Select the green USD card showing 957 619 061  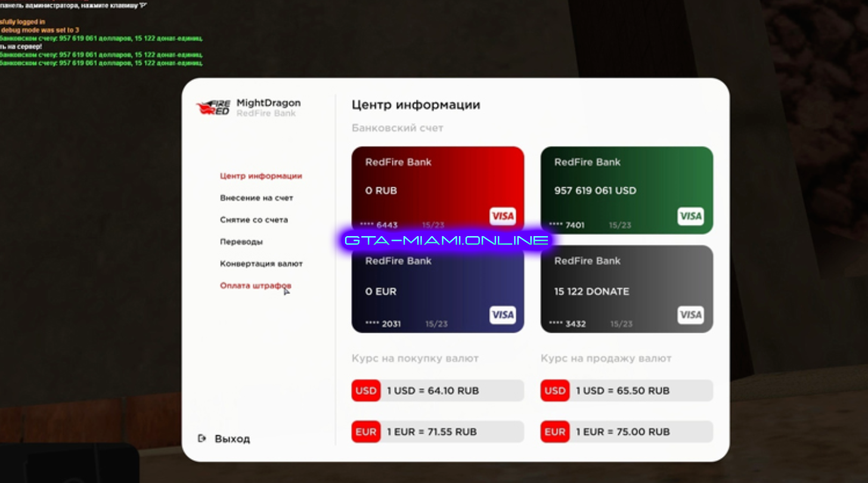click(x=626, y=190)
